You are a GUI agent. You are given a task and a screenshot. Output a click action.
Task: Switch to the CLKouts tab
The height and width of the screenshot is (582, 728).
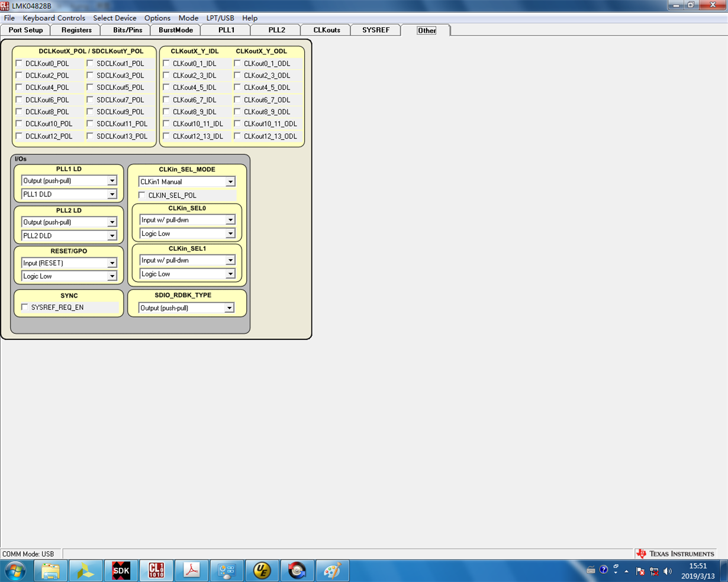327,30
